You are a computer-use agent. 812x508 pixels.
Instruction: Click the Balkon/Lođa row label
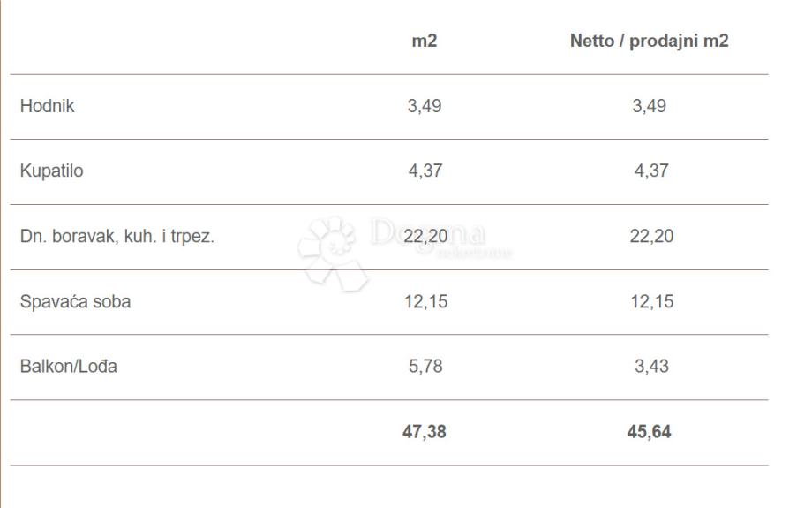click(x=69, y=367)
